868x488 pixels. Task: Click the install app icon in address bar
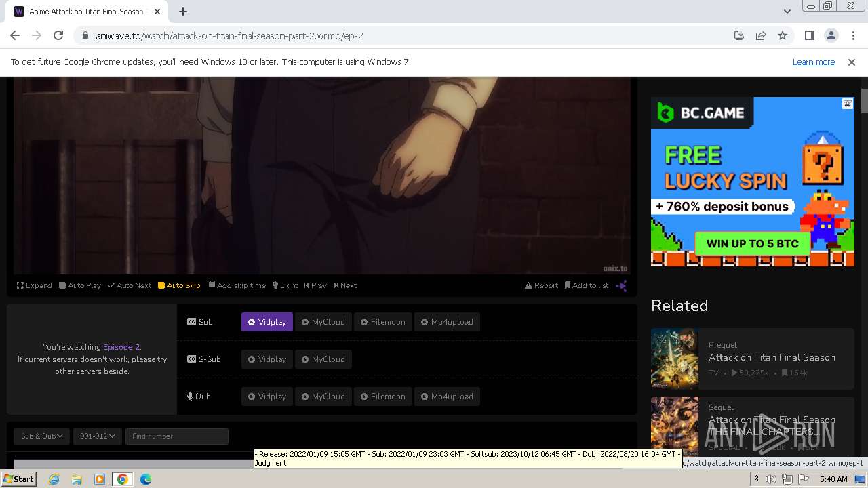(x=739, y=36)
